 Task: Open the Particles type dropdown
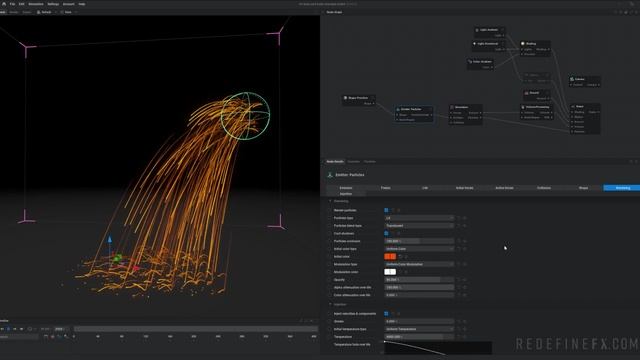coord(419,218)
